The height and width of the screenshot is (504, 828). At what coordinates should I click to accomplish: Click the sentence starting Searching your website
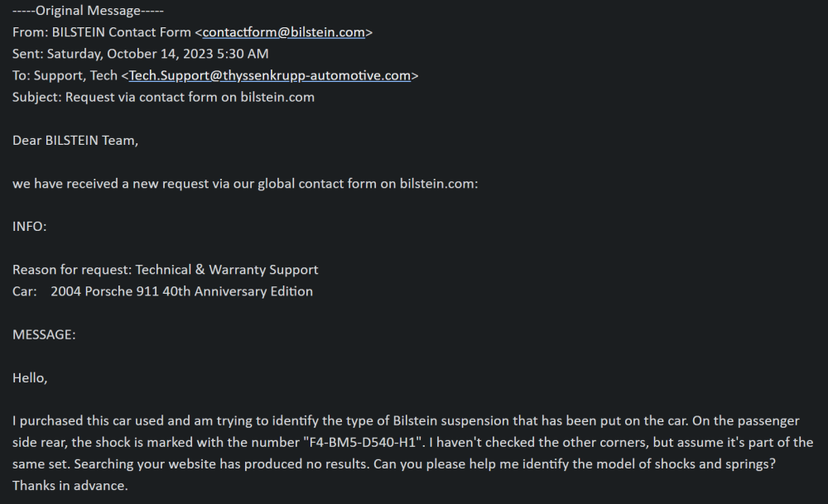pos(190,463)
